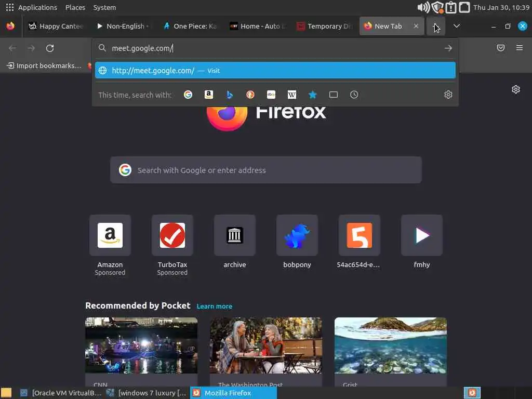Switch to Non-English tab
532x399 pixels.
click(123, 26)
